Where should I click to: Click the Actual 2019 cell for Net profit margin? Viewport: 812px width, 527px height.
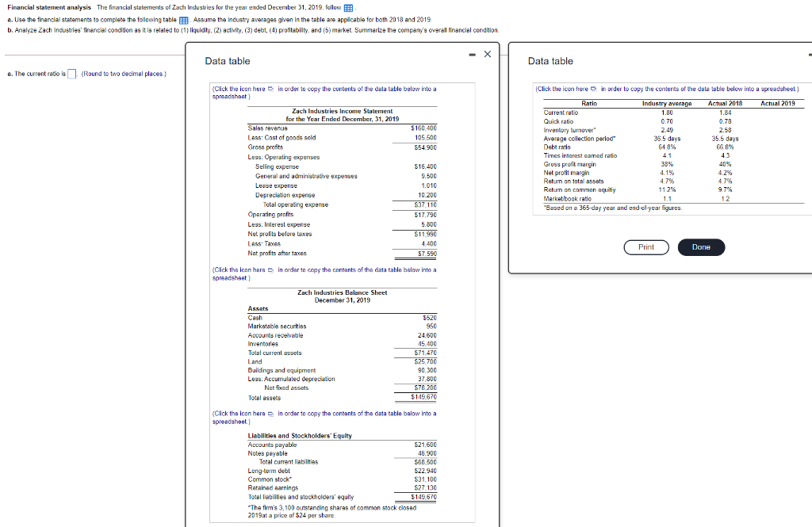tap(777, 172)
